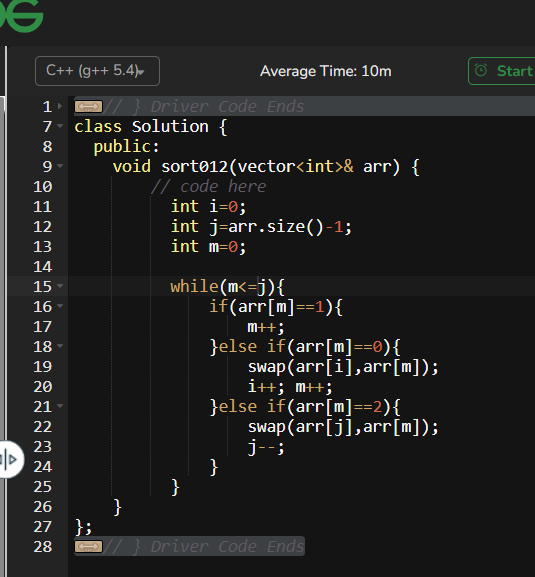The height and width of the screenshot is (577, 535).
Task: Click the 'swap(arr[j],arr[m]);' line
Action: [x=343, y=427]
